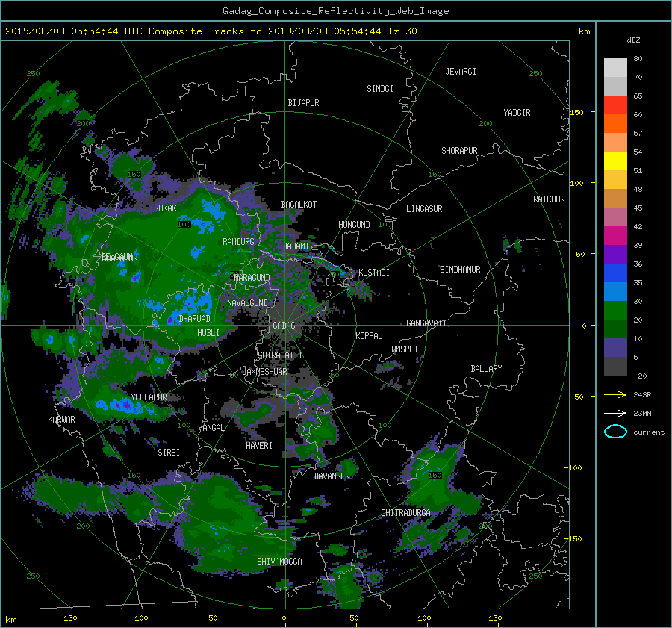Click the overlapping BELGAUM/SHAHAPUR label
The image size is (672, 628).
(x=119, y=258)
